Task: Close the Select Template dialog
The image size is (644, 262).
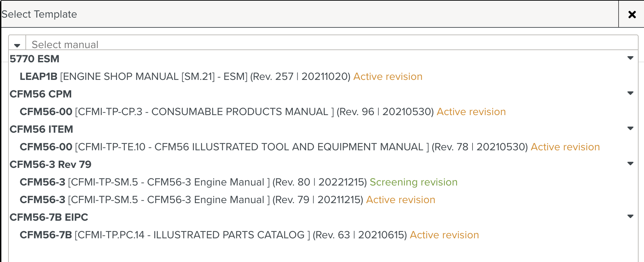Action: [x=632, y=14]
